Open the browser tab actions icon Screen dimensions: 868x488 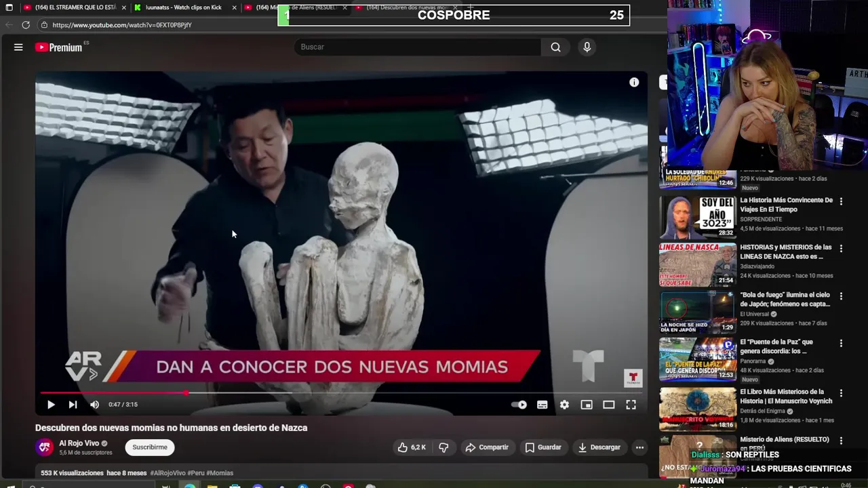point(9,7)
